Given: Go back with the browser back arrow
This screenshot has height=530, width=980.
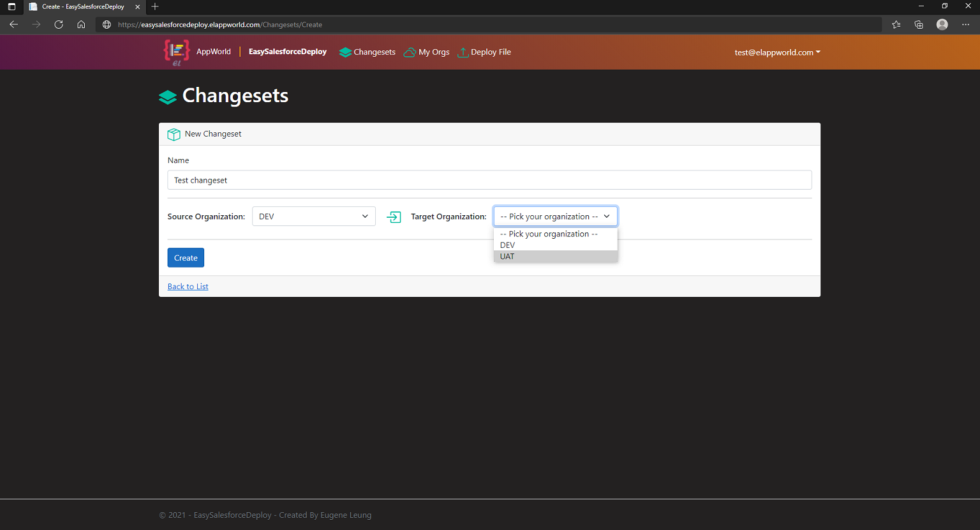Looking at the screenshot, I should [13, 24].
